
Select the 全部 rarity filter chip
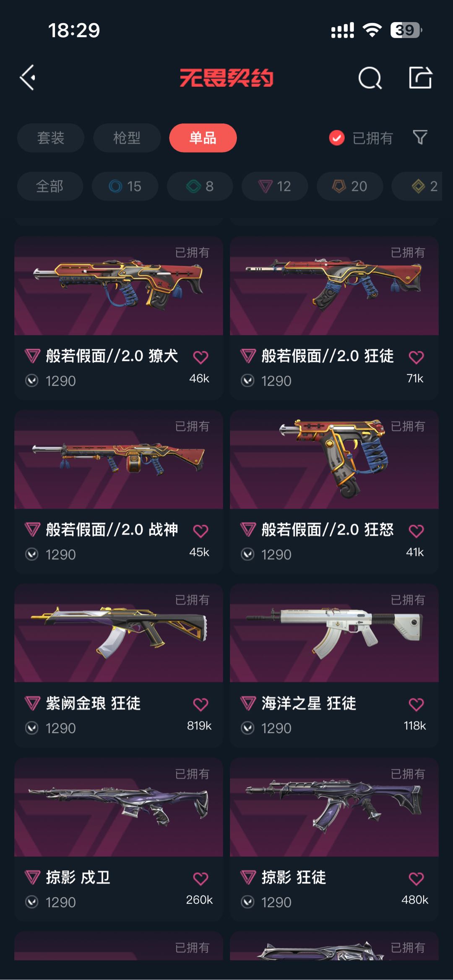[50, 186]
